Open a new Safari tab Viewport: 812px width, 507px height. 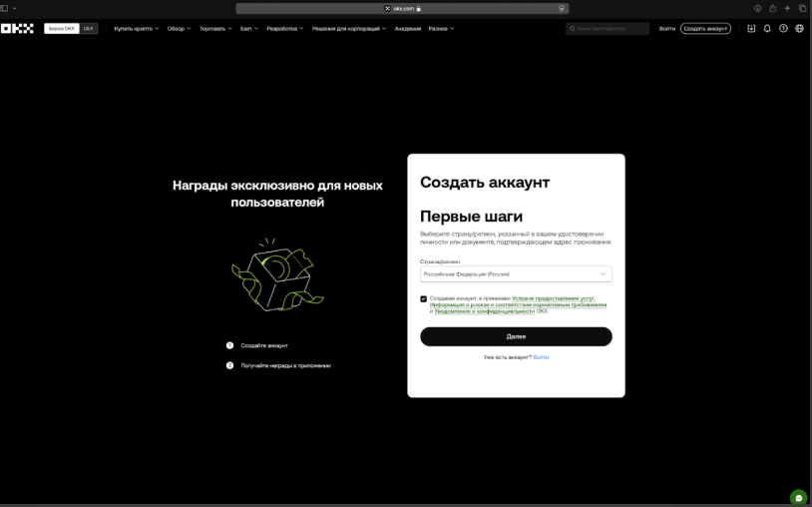click(x=787, y=8)
